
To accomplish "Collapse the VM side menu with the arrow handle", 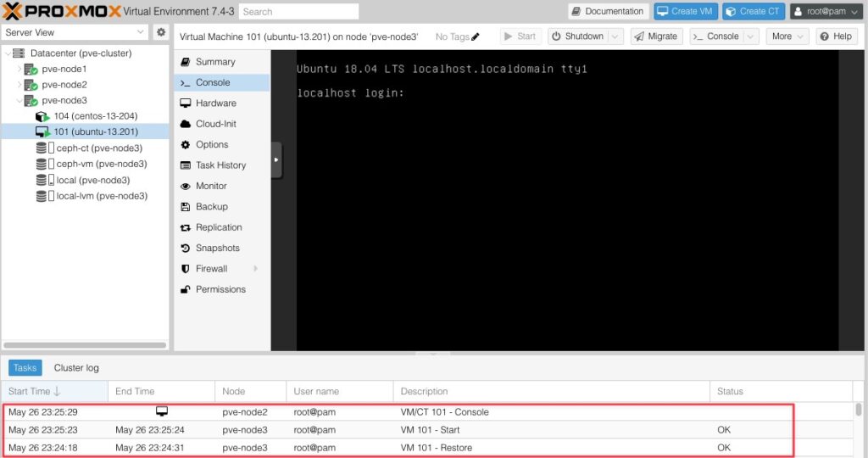I will tap(276, 160).
